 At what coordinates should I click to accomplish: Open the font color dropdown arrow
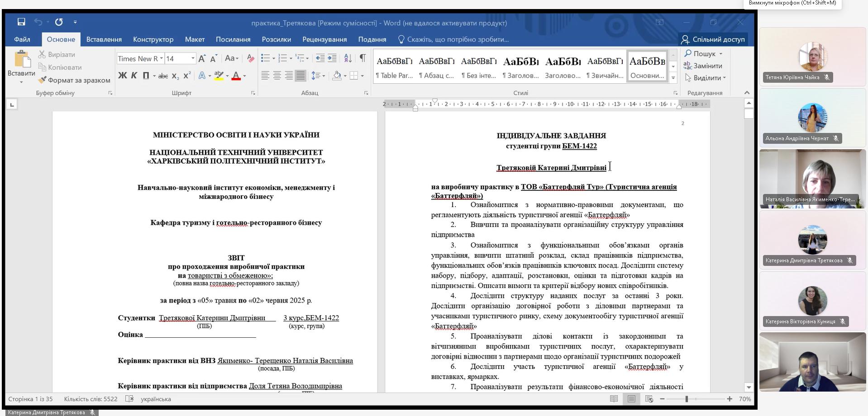[245, 76]
